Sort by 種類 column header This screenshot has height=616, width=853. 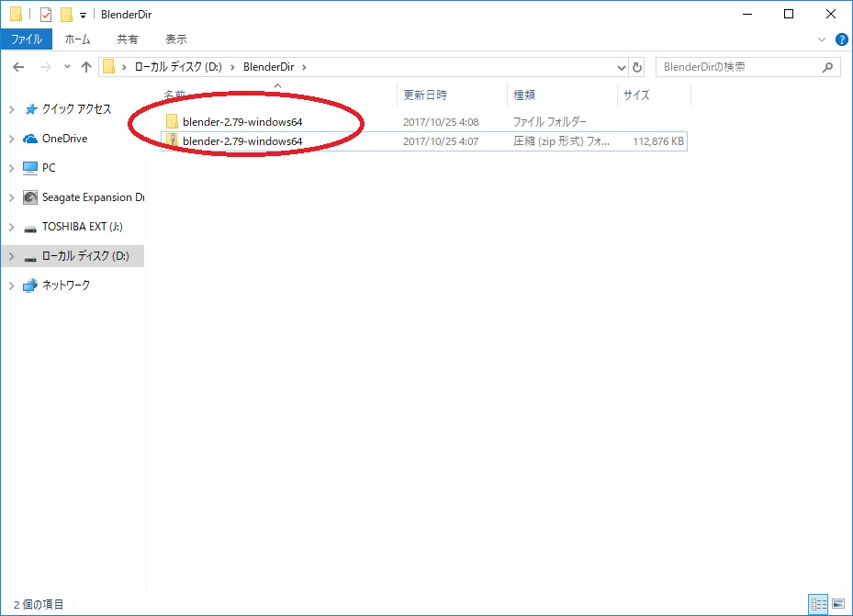524,95
